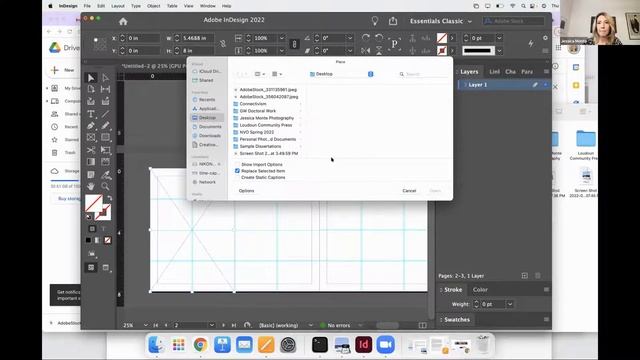The image size is (640, 360).
Task: Select Downloads in Place dialog sidebar
Action: [207, 136]
